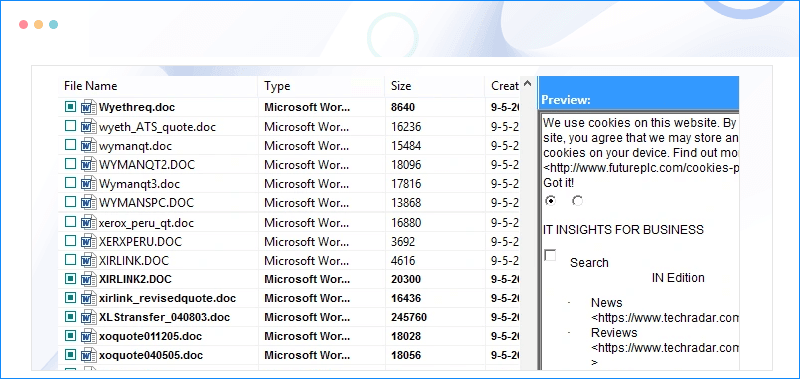Click the techradar link under Reviews
The image size is (800, 379).
pyautogui.click(x=665, y=348)
